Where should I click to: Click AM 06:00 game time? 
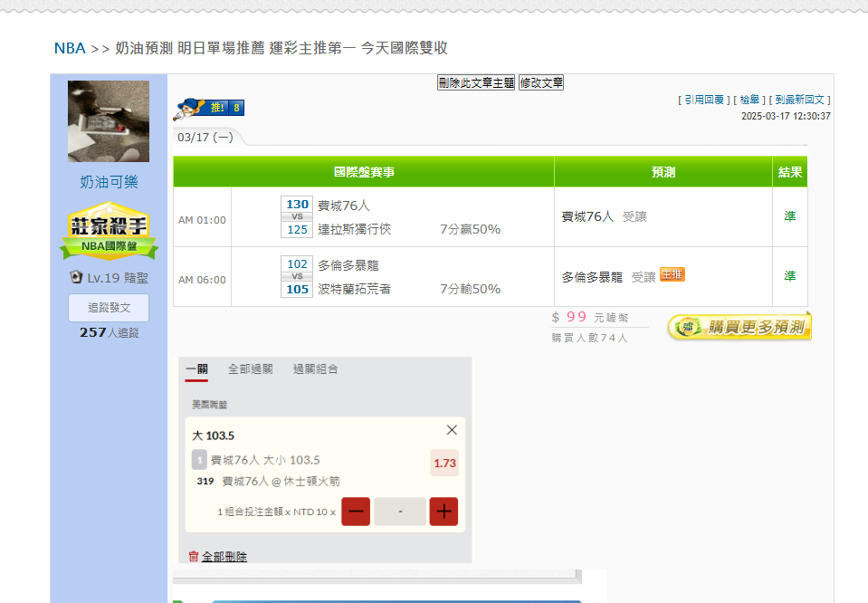click(x=202, y=280)
